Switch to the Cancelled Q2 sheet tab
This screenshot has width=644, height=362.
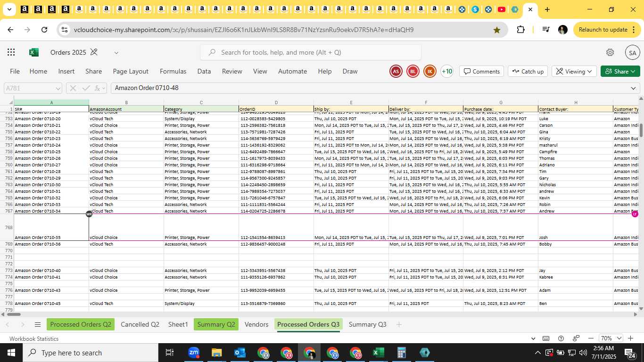point(140,324)
